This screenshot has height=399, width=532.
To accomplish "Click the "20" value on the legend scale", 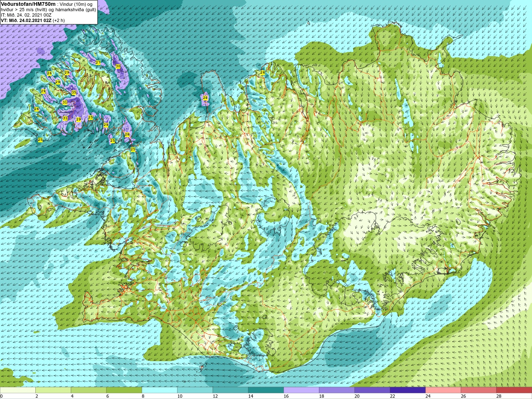I will [357, 396].
